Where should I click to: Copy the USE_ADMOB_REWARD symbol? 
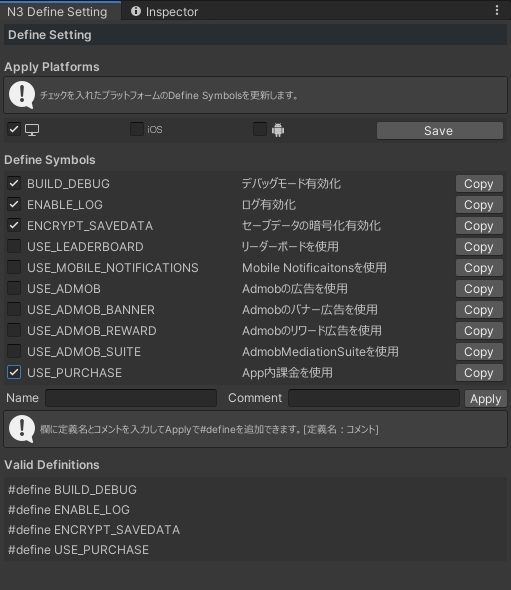479,331
